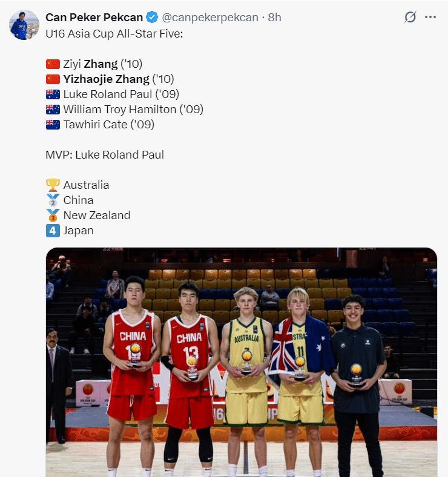
Task: Click the number 4 emoji beside Japan
Action: tap(53, 230)
